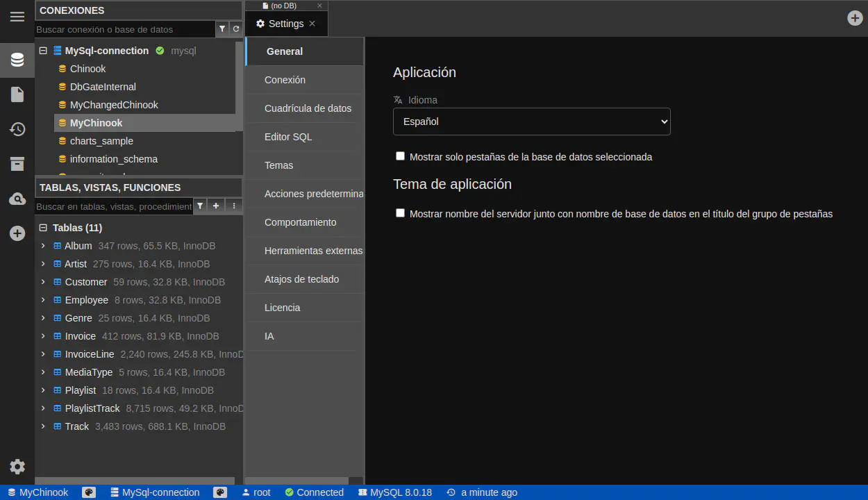Select the Chinook database
Viewport: 868px width, 500px height.
[x=87, y=69]
